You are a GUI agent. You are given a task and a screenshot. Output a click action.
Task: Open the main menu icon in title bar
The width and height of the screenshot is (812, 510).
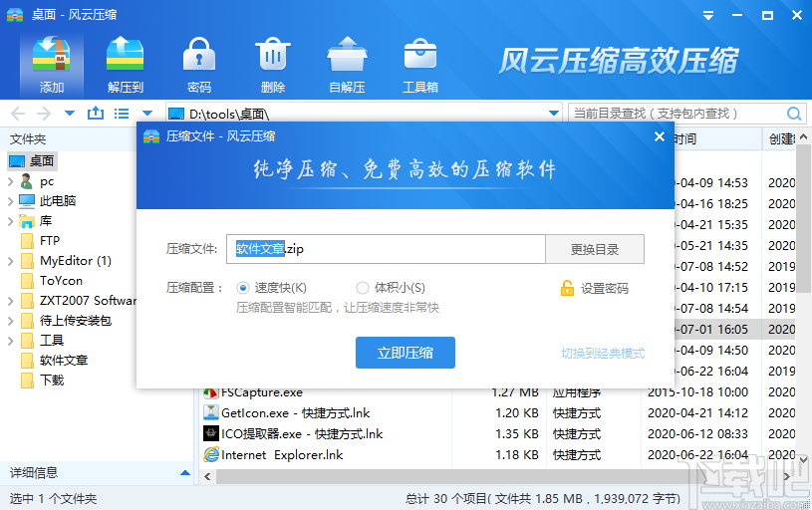(x=708, y=16)
